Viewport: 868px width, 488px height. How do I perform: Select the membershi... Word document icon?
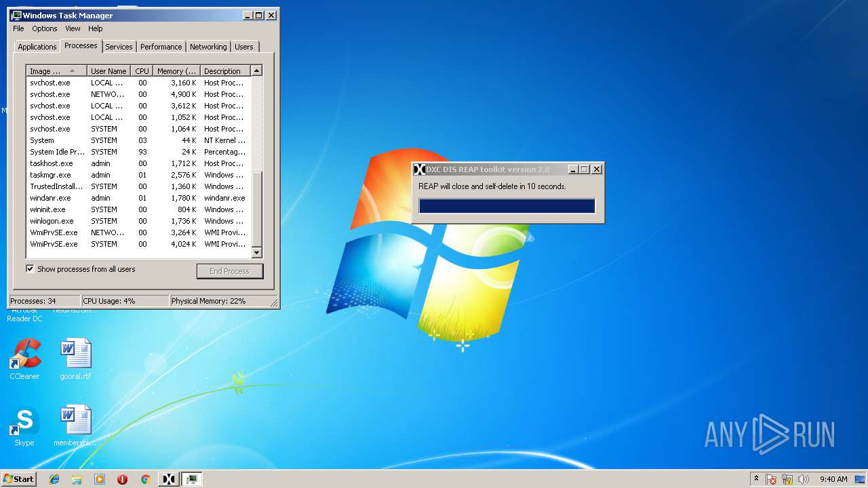(x=75, y=426)
